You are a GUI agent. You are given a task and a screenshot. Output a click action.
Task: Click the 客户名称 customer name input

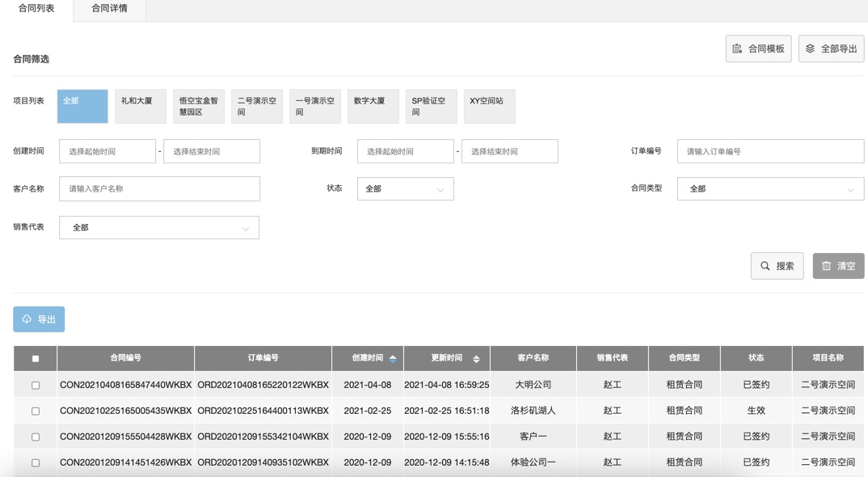[159, 189]
